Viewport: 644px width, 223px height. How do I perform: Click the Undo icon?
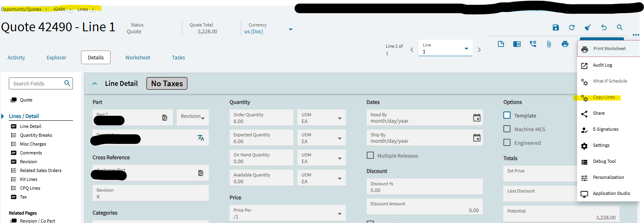(604, 28)
